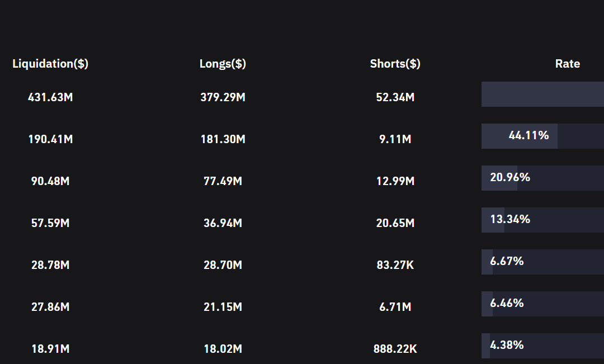Click the 52.34M shorts value
The width and height of the screenshot is (604, 364).
[x=395, y=97]
